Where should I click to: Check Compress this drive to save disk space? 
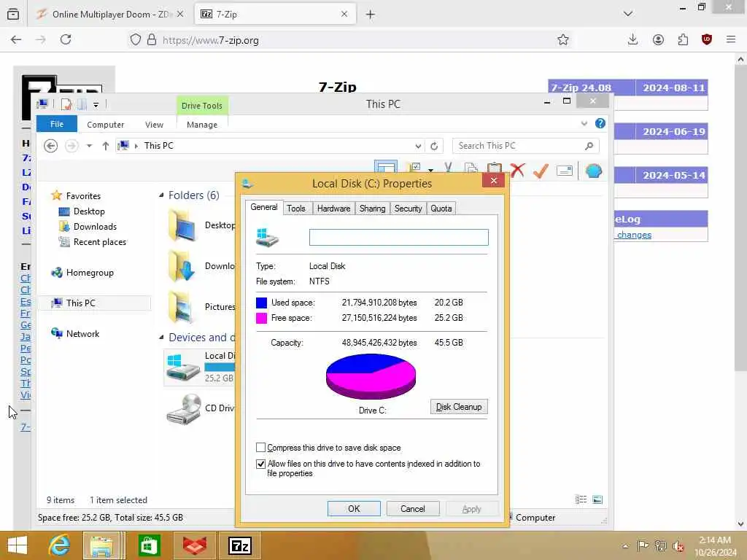260,447
